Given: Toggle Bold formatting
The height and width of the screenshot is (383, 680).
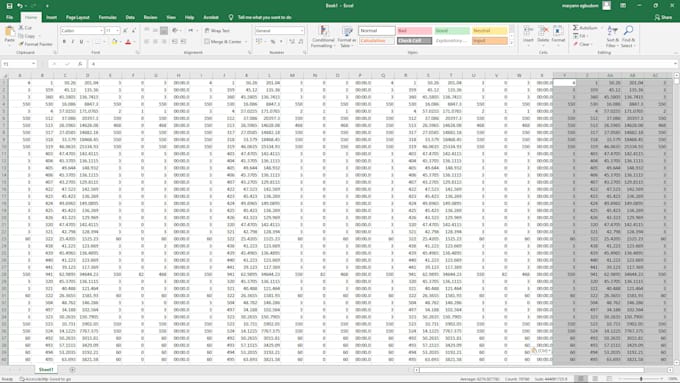Looking at the screenshot, I should (64, 42).
